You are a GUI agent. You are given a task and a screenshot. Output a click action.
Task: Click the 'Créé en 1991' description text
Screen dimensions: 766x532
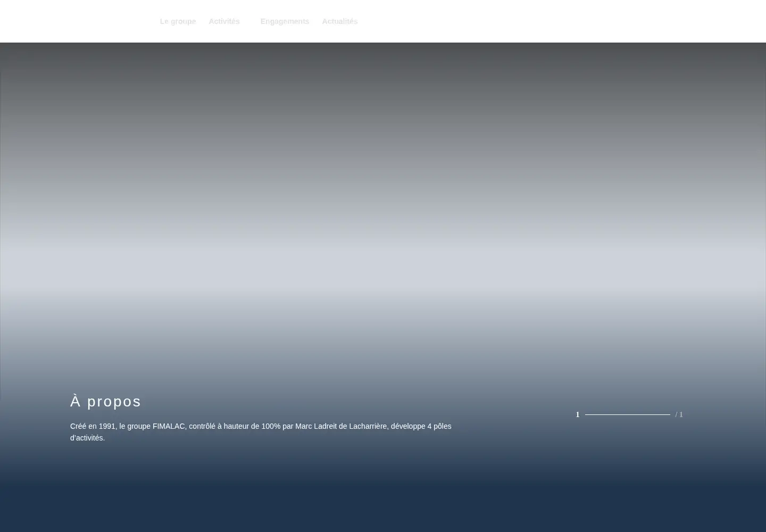pyautogui.click(x=261, y=432)
